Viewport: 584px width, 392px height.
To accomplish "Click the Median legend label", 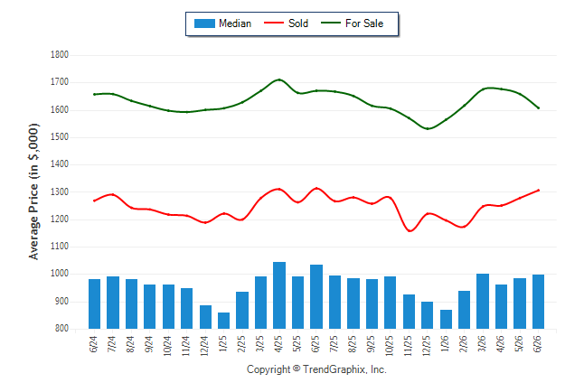I will 235,23.
